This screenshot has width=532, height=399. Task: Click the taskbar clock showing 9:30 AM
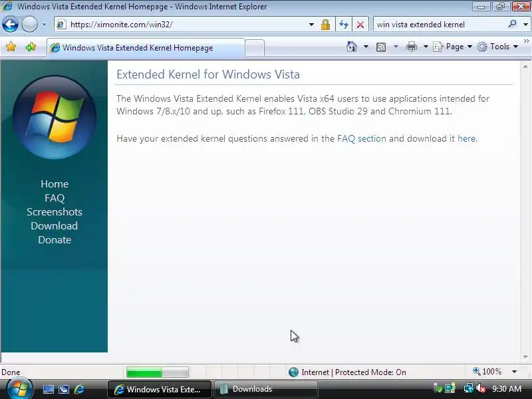click(507, 389)
